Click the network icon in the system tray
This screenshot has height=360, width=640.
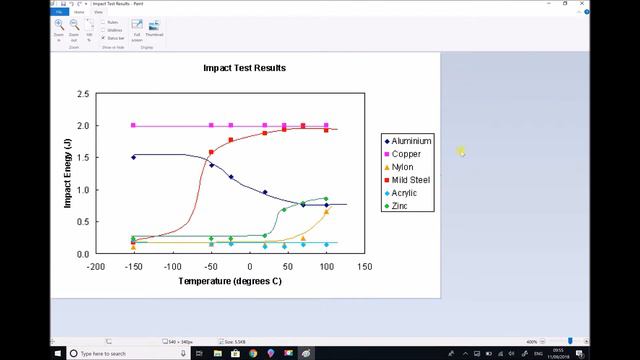coord(500,353)
